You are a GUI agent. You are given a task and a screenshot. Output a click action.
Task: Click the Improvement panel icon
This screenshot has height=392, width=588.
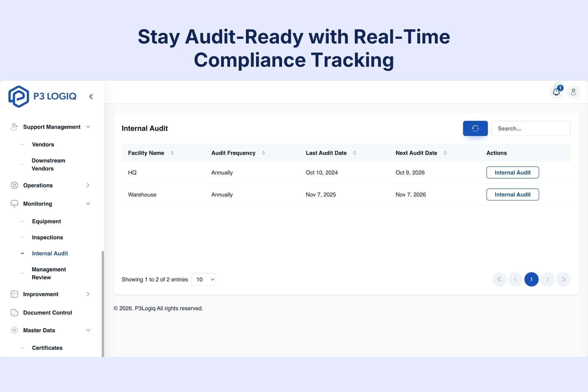pos(14,294)
